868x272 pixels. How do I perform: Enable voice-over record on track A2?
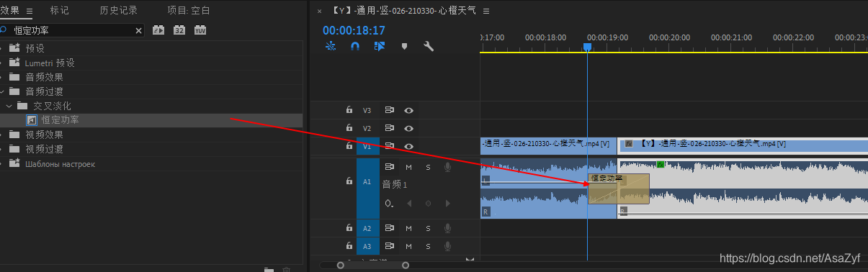[447, 228]
